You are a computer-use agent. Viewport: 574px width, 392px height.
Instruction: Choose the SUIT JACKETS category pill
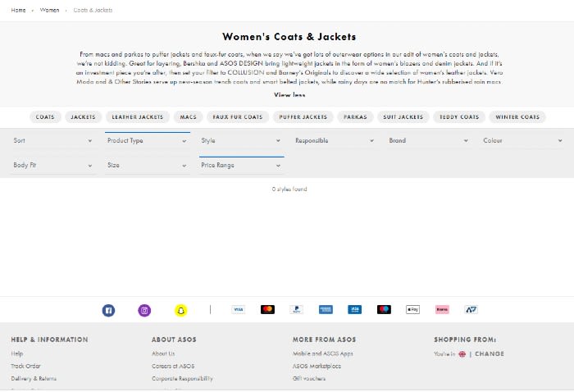(x=403, y=117)
